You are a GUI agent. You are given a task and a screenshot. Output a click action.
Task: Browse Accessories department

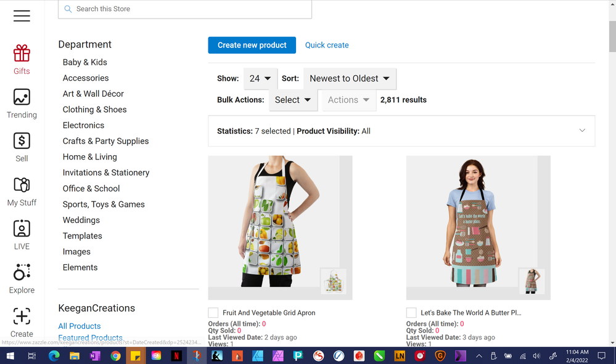tap(86, 78)
